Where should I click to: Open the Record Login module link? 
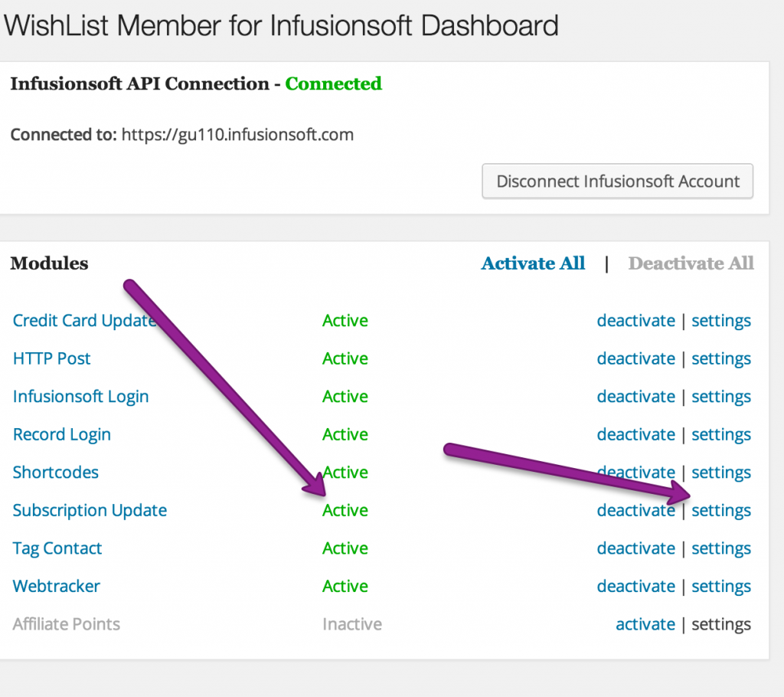click(x=61, y=435)
